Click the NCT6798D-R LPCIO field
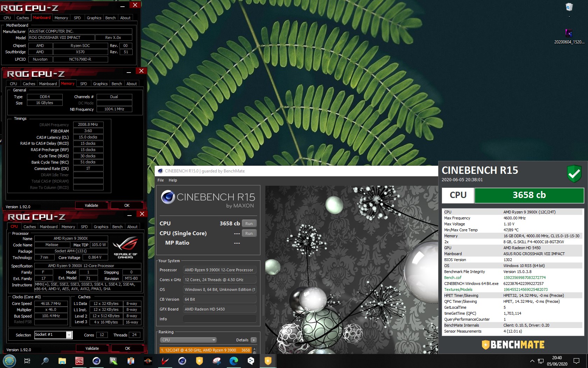588x368 pixels. tap(80, 59)
